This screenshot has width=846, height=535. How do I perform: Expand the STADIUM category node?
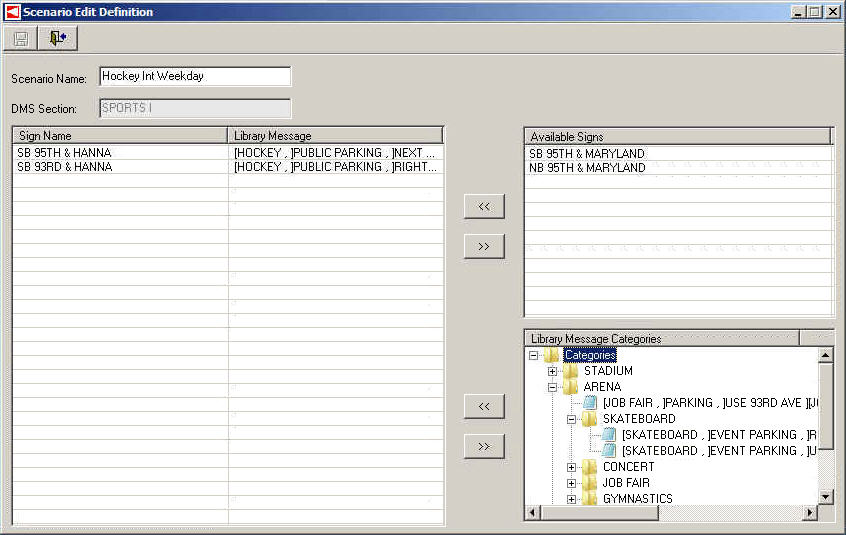click(x=553, y=371)
